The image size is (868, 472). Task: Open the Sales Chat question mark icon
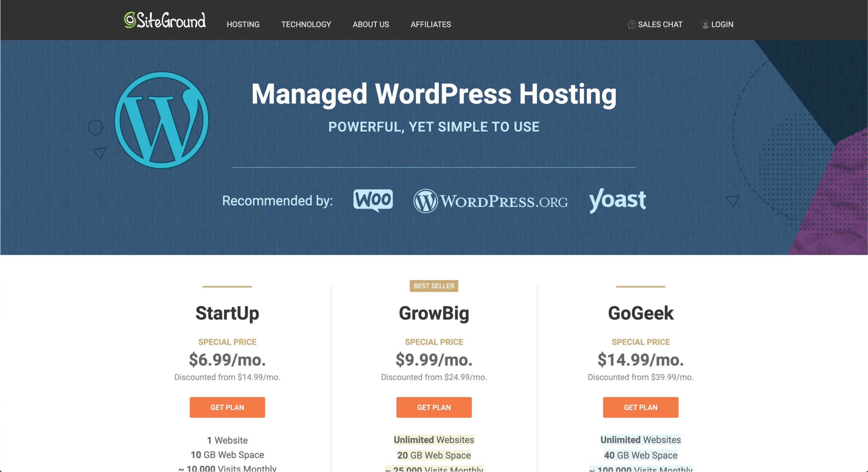631,24
